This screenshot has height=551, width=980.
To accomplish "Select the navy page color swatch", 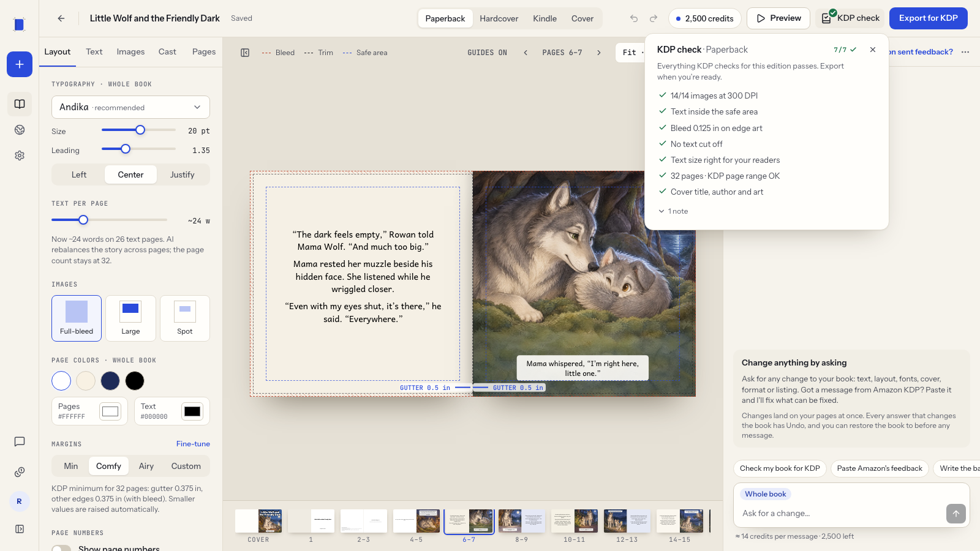I will (110, 381).
